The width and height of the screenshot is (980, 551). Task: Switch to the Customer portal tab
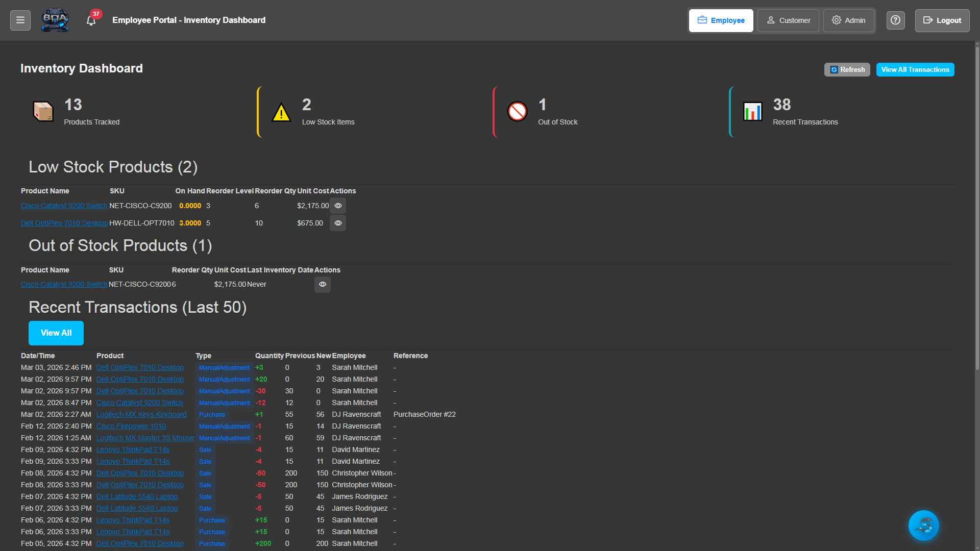click(x=788, y=20)
